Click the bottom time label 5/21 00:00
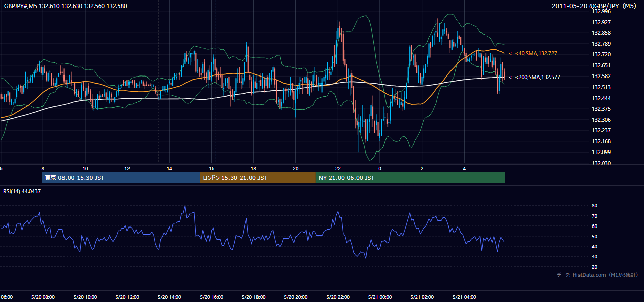Viewport: 644px width, 302px height. coord(380,297)
